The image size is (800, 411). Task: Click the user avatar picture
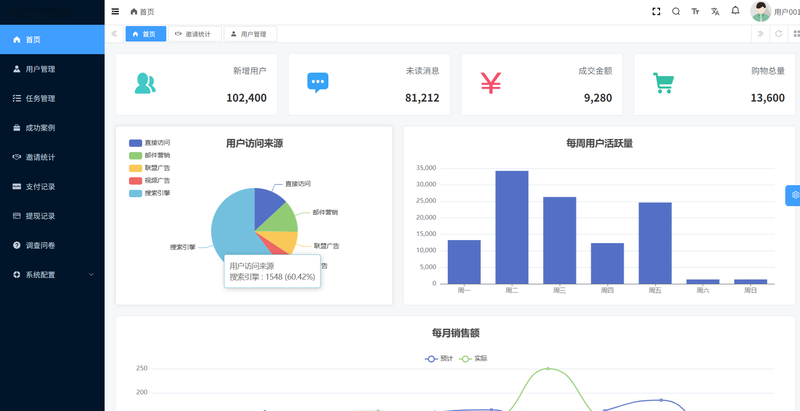761,11
